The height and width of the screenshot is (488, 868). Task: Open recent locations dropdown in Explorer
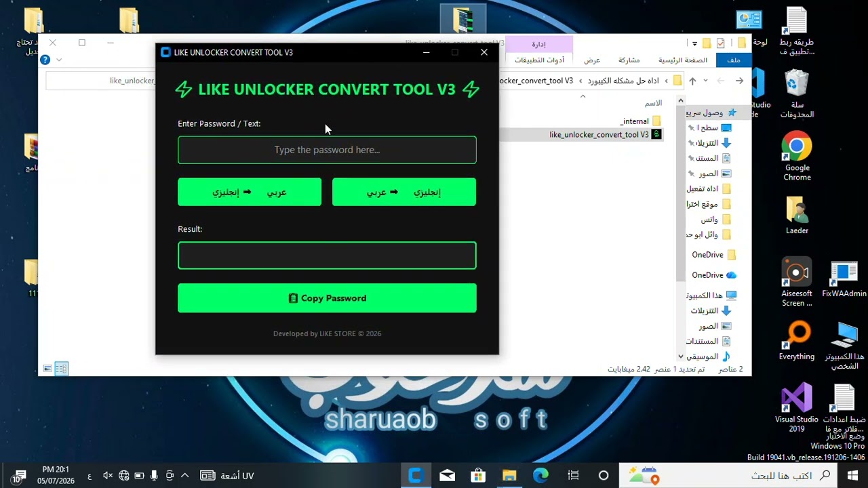tap(705, 81)
